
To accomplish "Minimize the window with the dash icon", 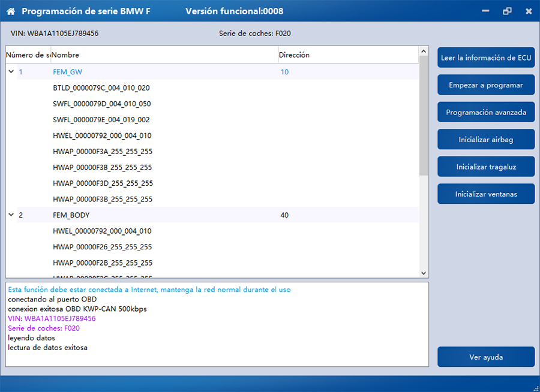I will point(485,11).
